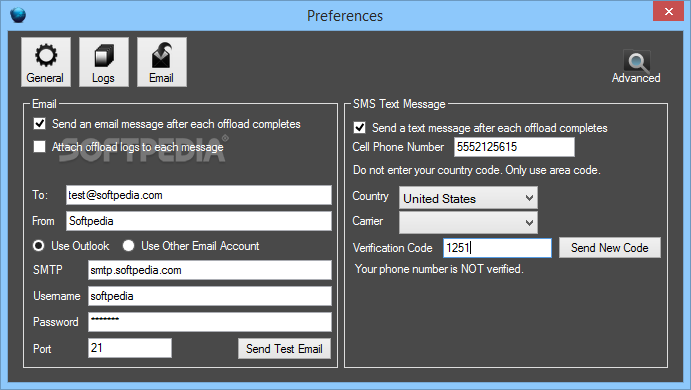Enable Attach offload logs to each message
Image resolution: width=691 pixels, height=390 pixels.
(x=40, y=146)
